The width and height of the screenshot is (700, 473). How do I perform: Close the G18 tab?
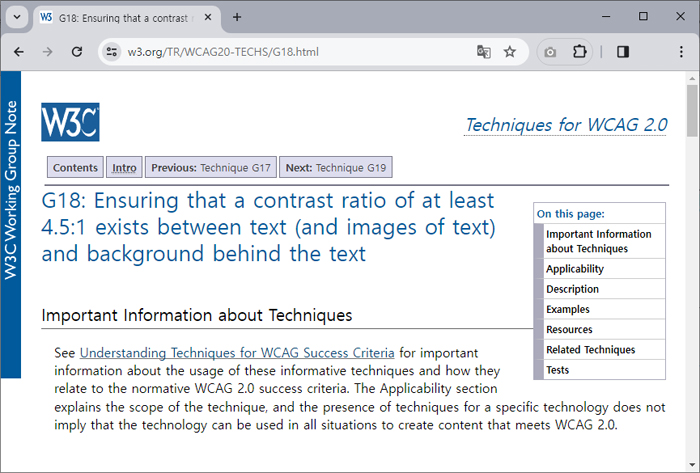click(208, 17)
